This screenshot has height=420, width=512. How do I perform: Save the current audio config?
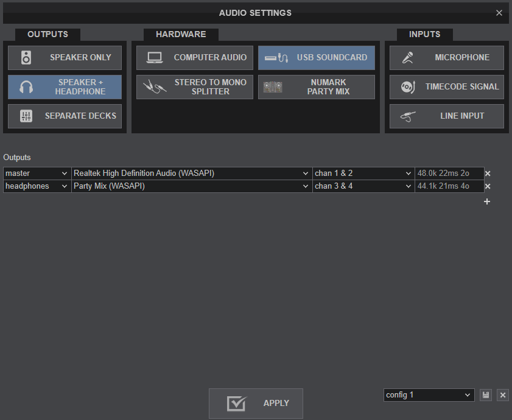(486, 395)
